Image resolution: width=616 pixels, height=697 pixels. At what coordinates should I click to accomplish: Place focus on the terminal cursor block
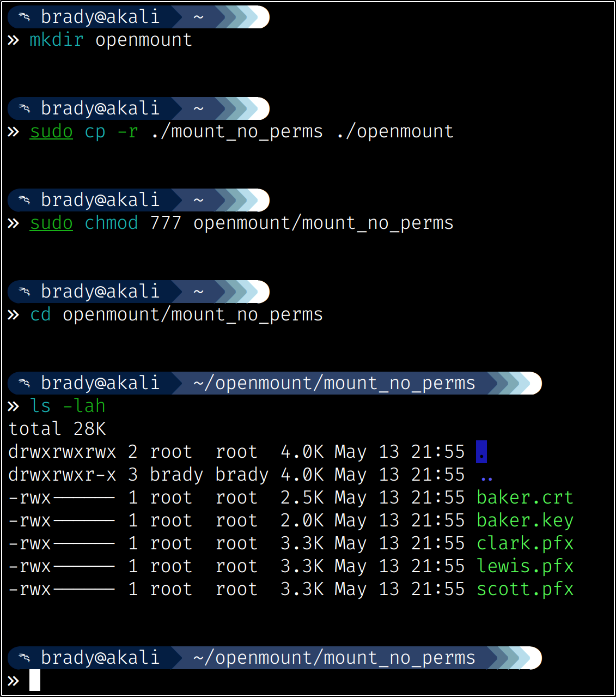pyautogui.click(x=35, y=681)
